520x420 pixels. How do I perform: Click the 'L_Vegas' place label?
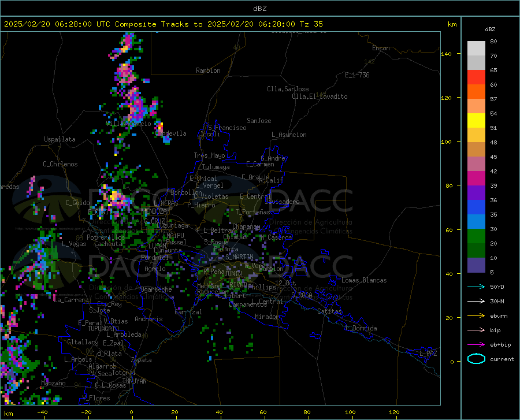75,244
